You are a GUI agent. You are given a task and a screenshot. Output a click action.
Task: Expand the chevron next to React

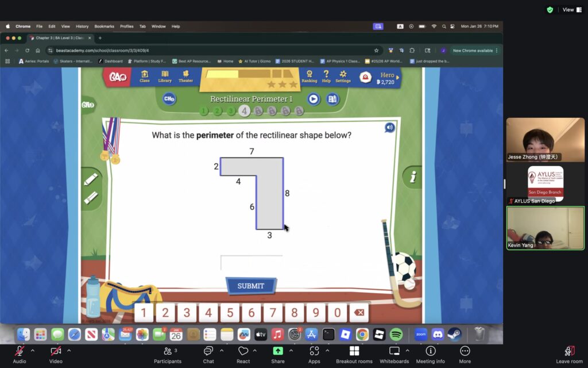255,350
